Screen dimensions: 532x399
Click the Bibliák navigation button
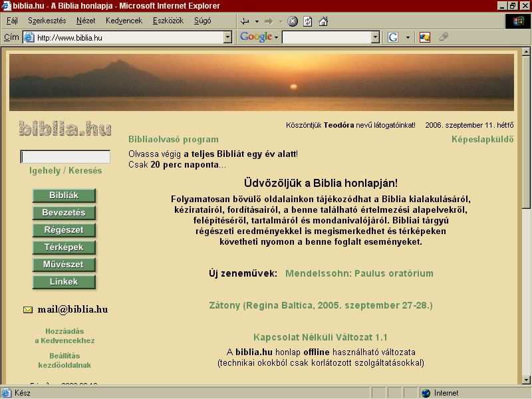pos(64,196)
